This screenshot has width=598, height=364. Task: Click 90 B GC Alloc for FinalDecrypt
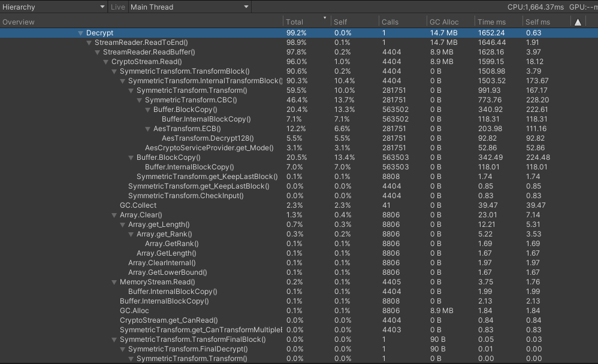(x=438, y=349)
